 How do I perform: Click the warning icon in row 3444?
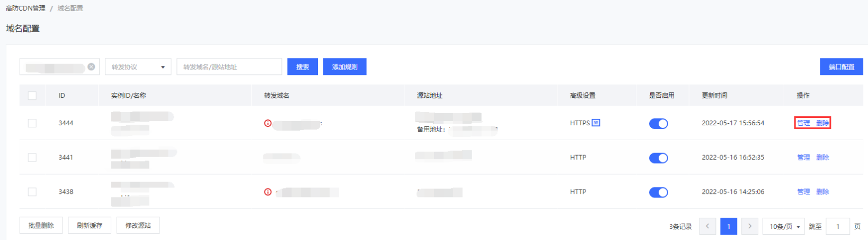(x=268, y=123)
